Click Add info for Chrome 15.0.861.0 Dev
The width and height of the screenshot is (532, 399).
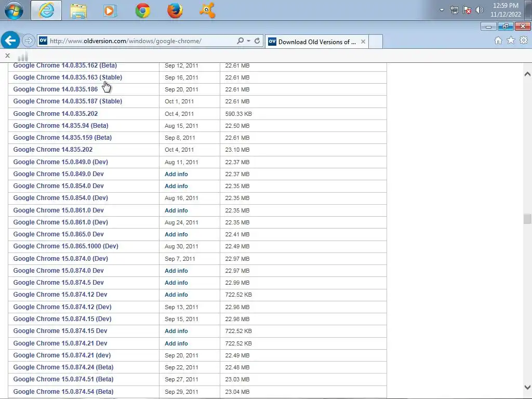pos(176,210)
